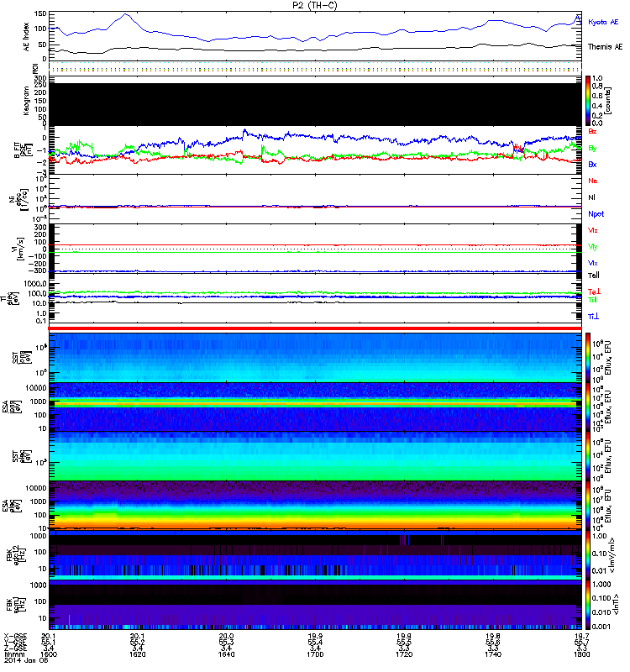The image size is (630, 672).
Task: Click the black Keogram panel
Action: 315,104
